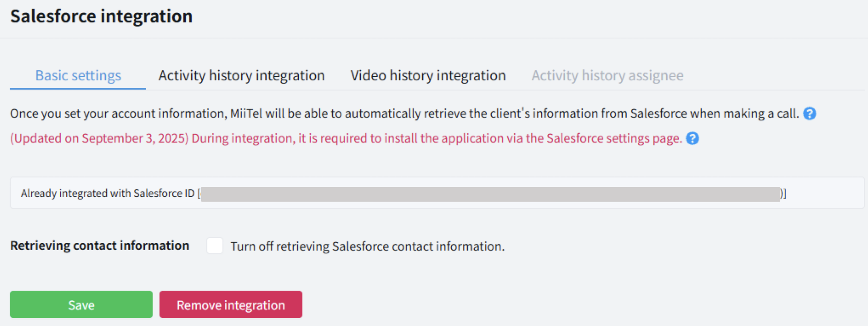Open help icon after red update notice
868x326 pixels.
[x=693, y=138]
